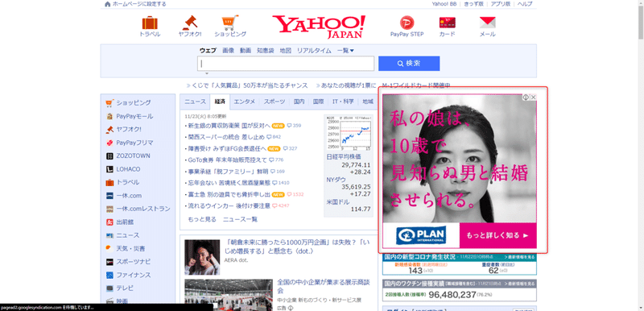
Task: Open ファイナンス in the sidebar
Action: click(x=134, y=275)
